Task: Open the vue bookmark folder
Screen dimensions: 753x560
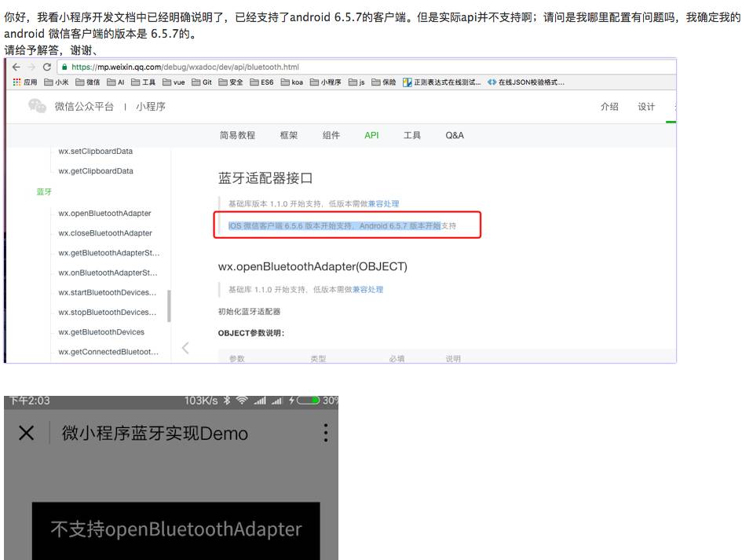Action: tap(174, 82)
